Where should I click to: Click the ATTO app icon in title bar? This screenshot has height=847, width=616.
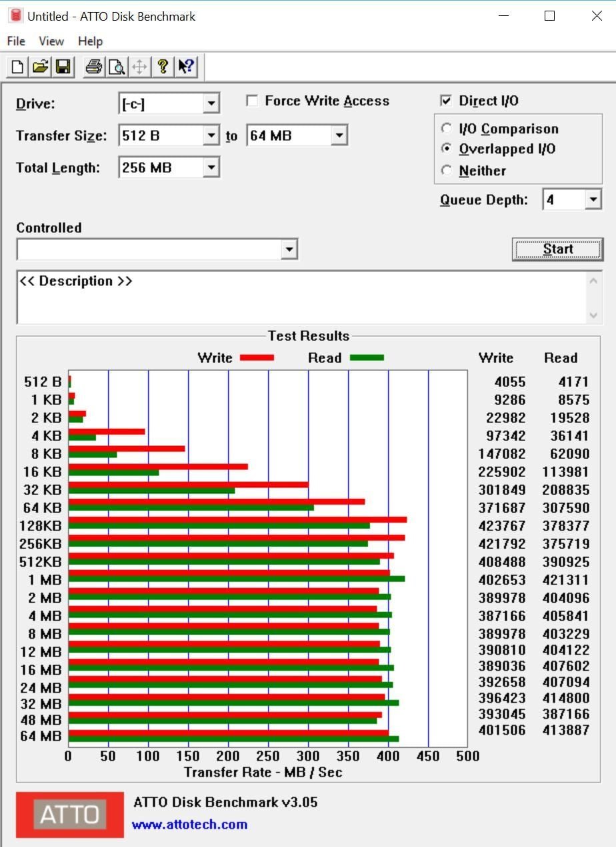[15, 16]
